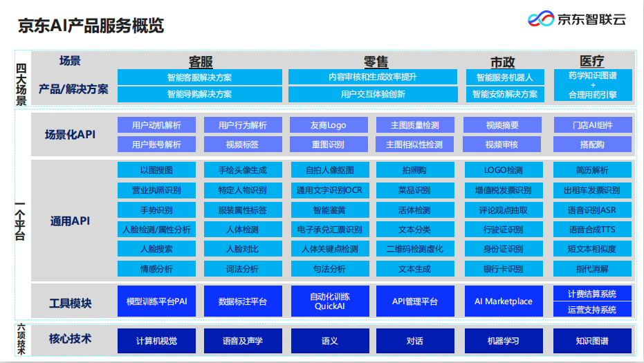Click the 客服 scenario heading
This screenshot has width=644, height=363.
pyautogui.click(x=201, y=62)
